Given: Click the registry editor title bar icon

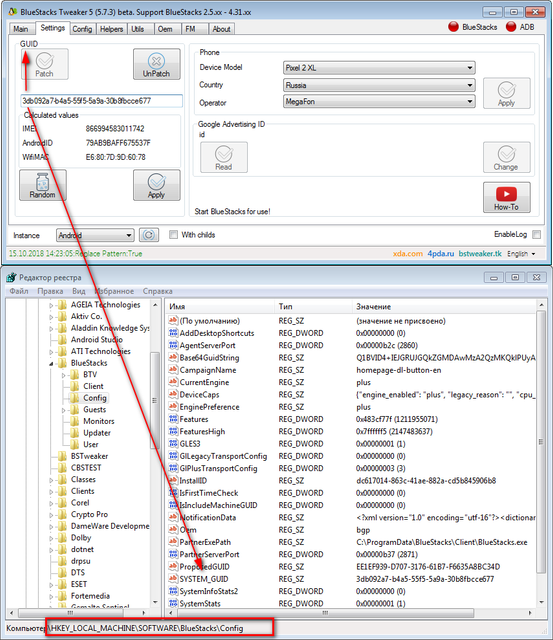Looking at the screenshot, I should point(11,278).
